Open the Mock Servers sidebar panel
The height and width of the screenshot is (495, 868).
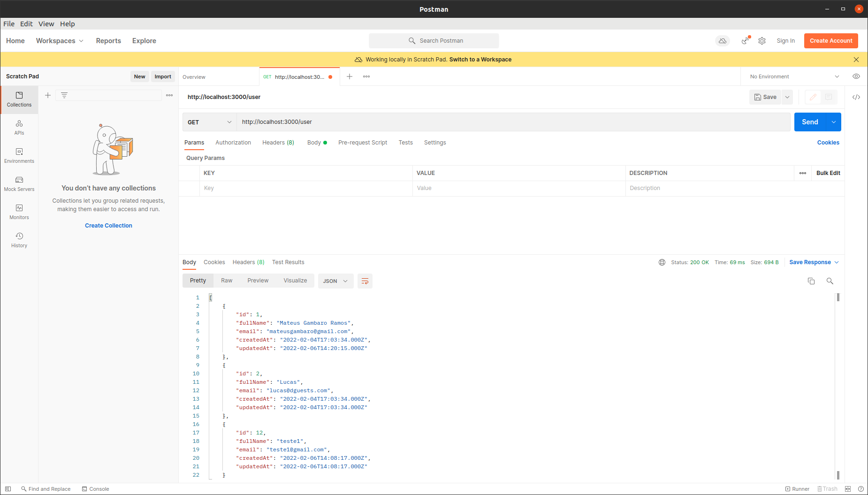coord(19,184)
